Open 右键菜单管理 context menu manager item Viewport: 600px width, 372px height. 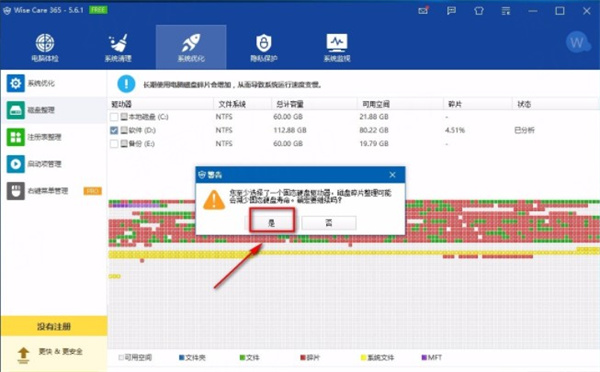(x=54, y=191)
